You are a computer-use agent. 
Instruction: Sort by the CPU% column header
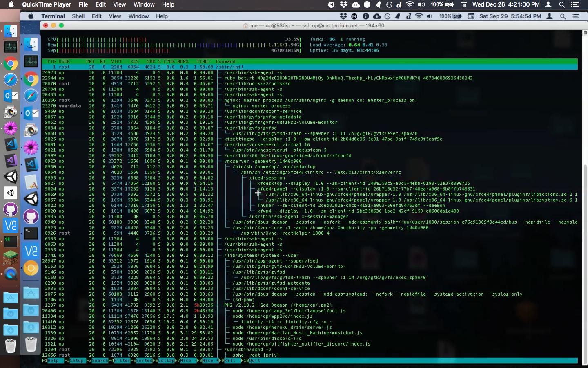169,61
